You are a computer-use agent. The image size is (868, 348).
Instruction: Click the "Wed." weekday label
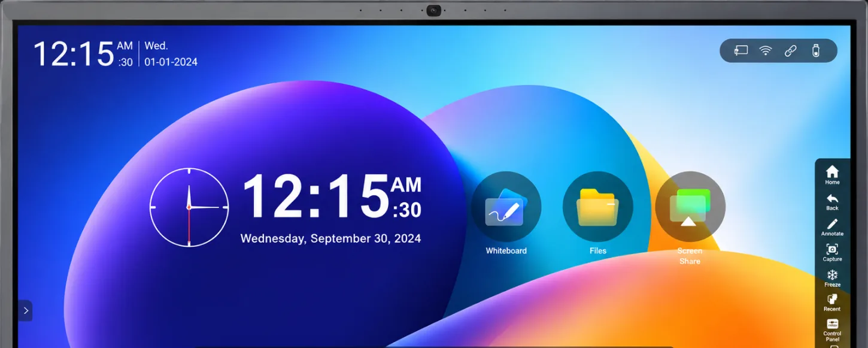pyautogui.click(x=156, y=46)
